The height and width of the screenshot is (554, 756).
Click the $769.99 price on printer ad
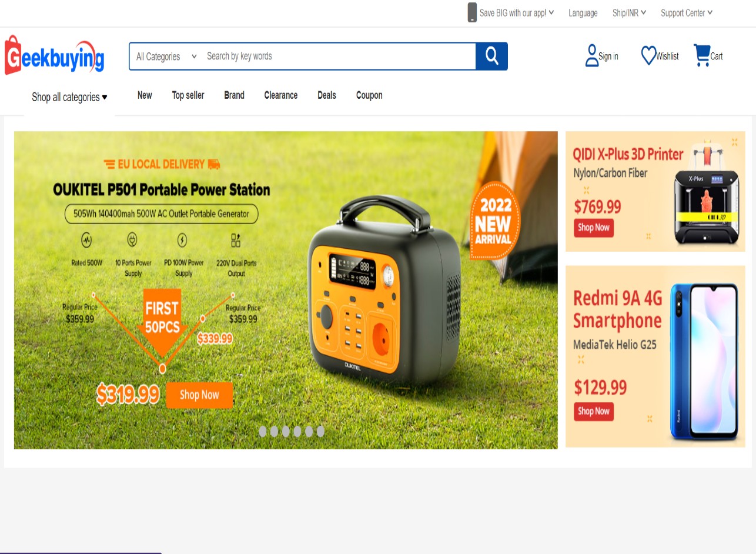coord(597,206)
